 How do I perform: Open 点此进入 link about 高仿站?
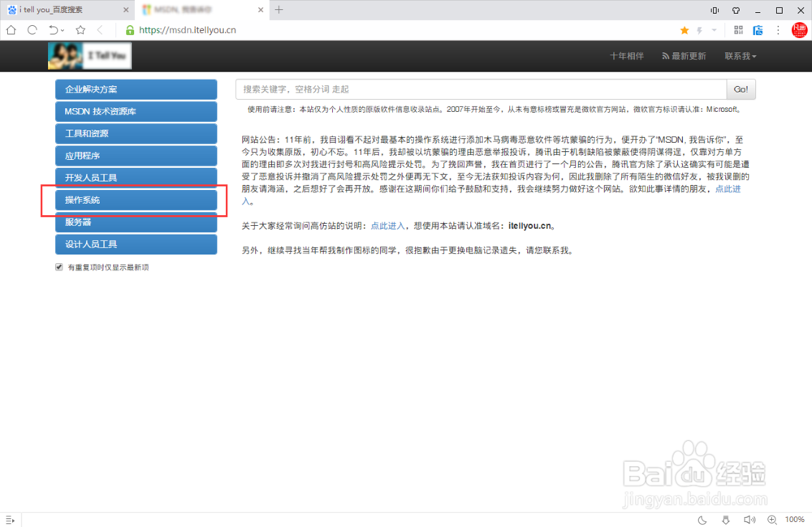[x=387, y=226]
